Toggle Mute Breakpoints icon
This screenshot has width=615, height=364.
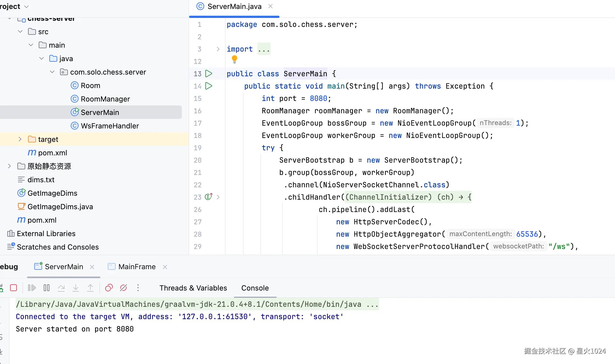pyautogui.click(x=123, y=288)
